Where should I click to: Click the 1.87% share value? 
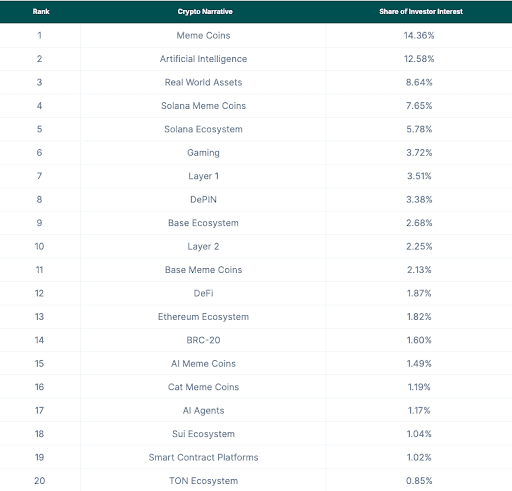coord(419,293)
